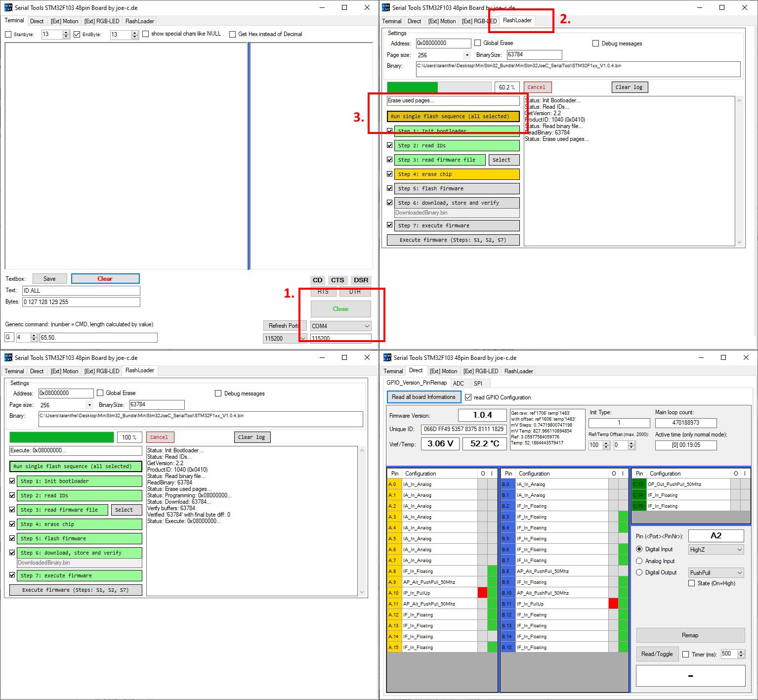Click the green Close port button
Viewport: 758px width, 700px height.
click(340, 309)
